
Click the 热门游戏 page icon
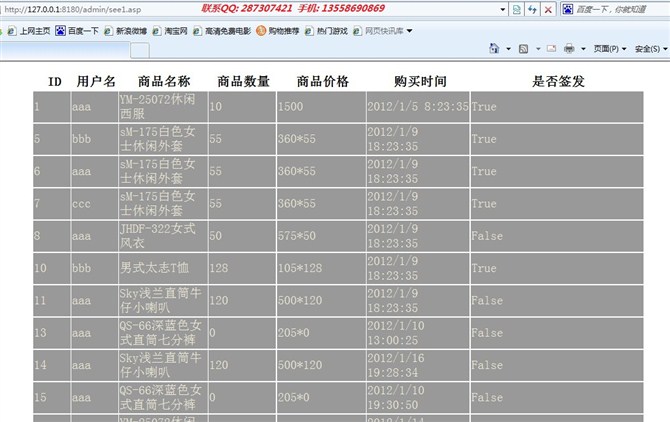coord(309,31)
